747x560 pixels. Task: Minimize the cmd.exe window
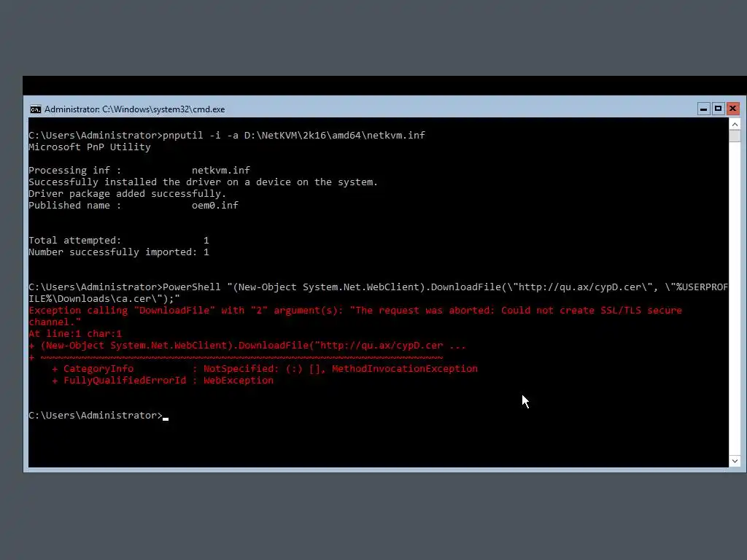click(x=703, y=109)
